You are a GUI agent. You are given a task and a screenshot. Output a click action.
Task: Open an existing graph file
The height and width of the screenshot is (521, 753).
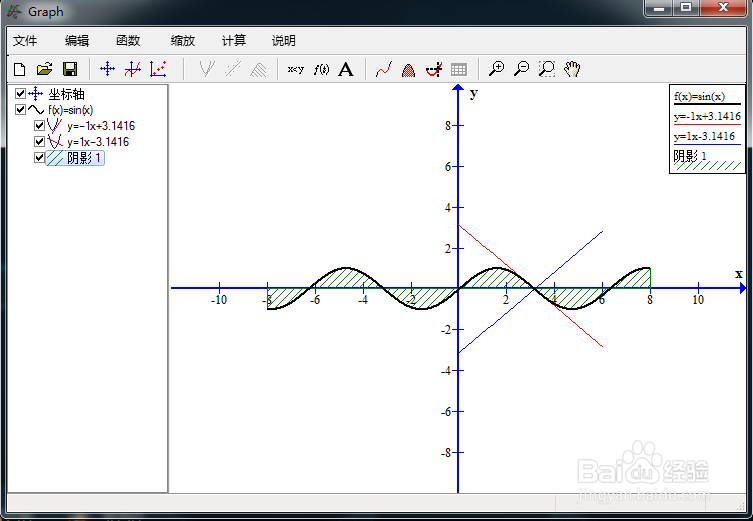[44, 70]
